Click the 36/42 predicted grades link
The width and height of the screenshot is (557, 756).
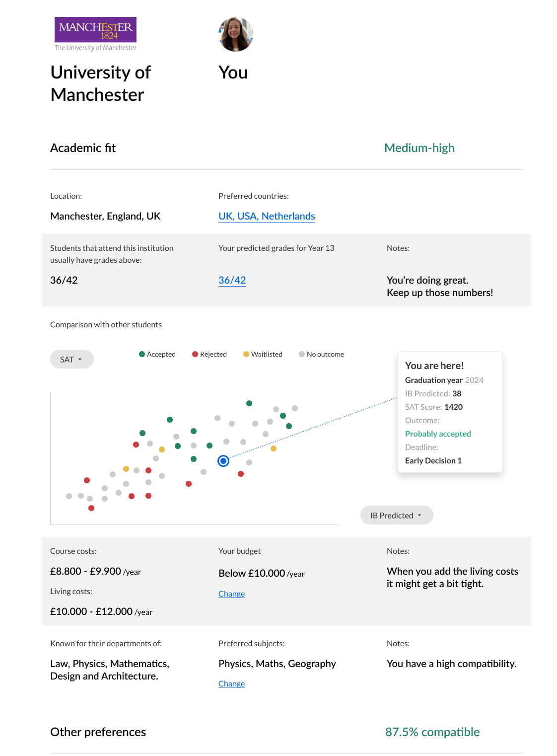(232, 280)
